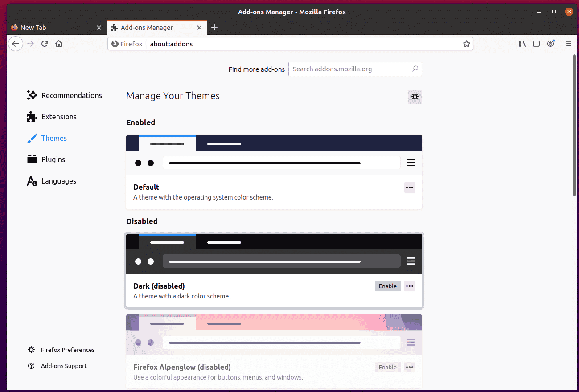
Task: Click the Default theme name
Action: point(146,187)
